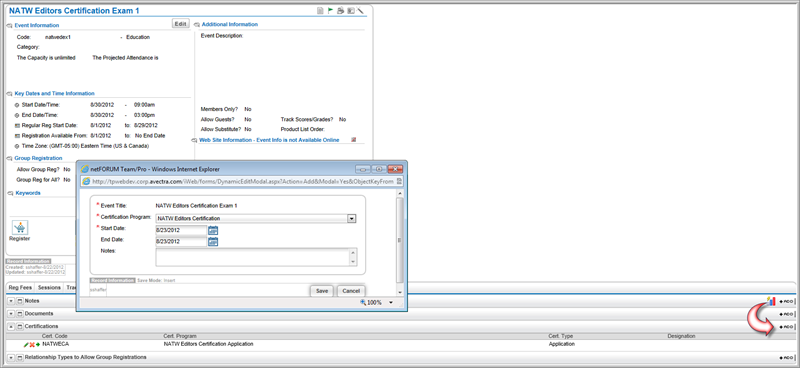The height and width of the screenshot is (368, 800).
Task: Click the green arrow icon for NATWECA
Action: pyautogui.click(x=38, y=345)
